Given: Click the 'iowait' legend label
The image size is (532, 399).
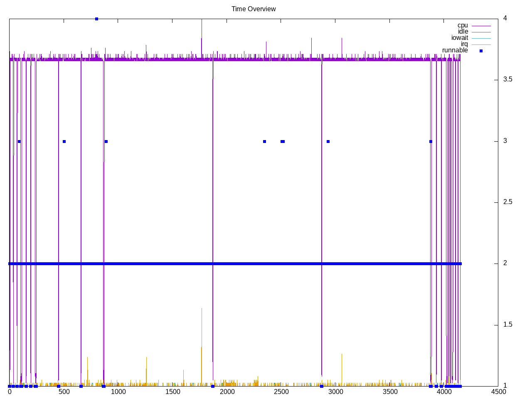Looking at the screenshot, I should [459, 38].
